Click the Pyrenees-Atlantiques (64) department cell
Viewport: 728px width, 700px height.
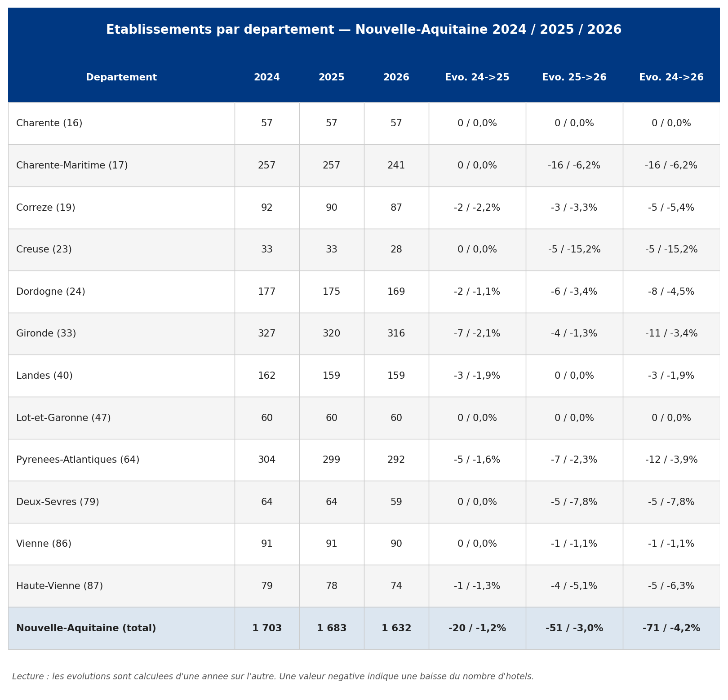coord(121,460)
